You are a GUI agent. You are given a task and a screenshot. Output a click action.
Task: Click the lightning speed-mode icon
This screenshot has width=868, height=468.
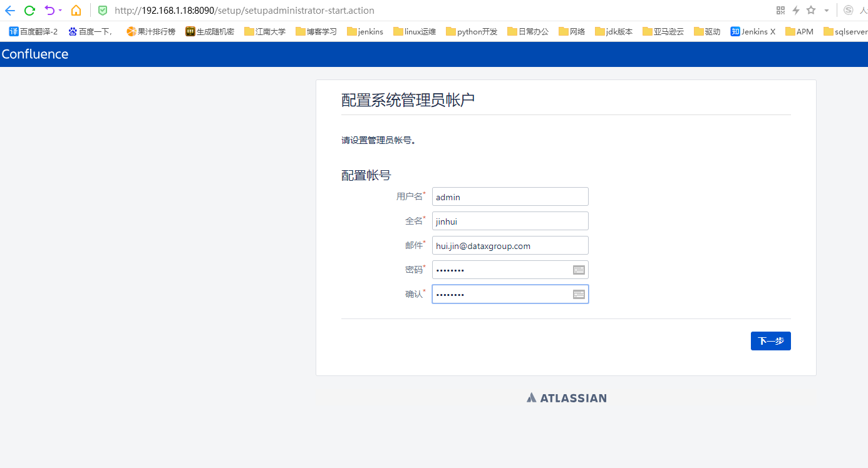796,10
